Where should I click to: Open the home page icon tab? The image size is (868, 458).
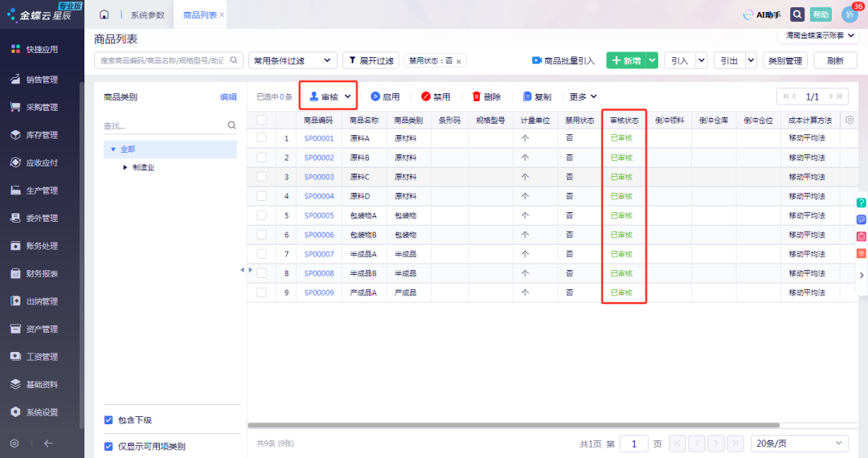pyautogui.click(x=104, y=14)
